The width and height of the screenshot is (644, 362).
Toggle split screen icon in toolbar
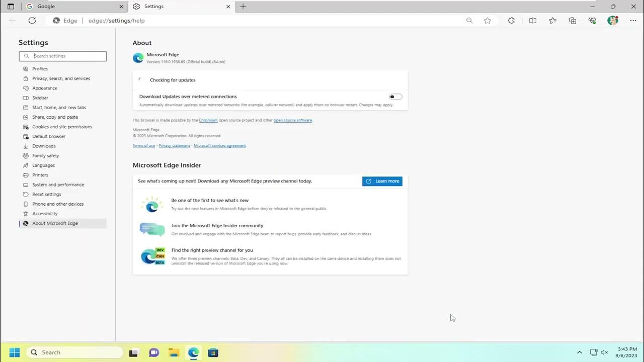point(533,21)
